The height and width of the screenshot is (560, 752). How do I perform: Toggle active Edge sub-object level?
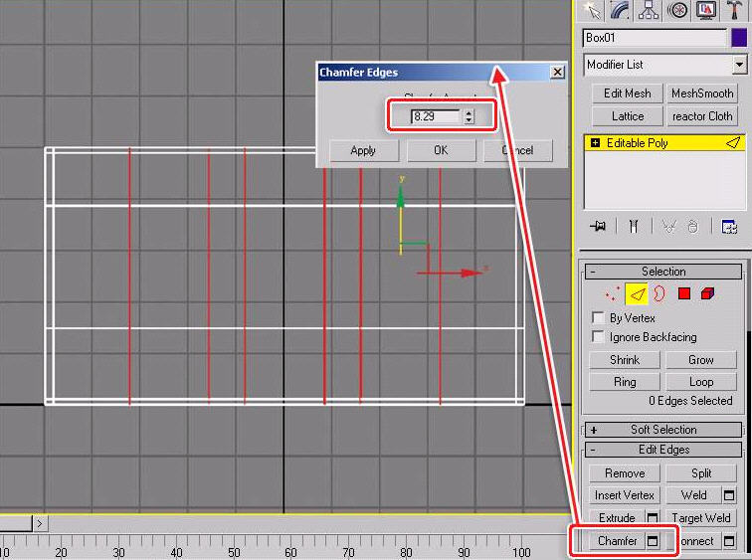point(637,293)
